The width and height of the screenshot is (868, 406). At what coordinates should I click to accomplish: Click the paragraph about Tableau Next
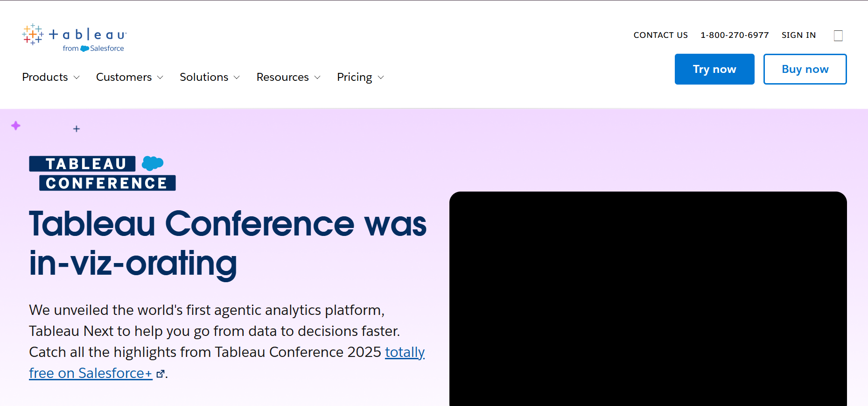227,342
